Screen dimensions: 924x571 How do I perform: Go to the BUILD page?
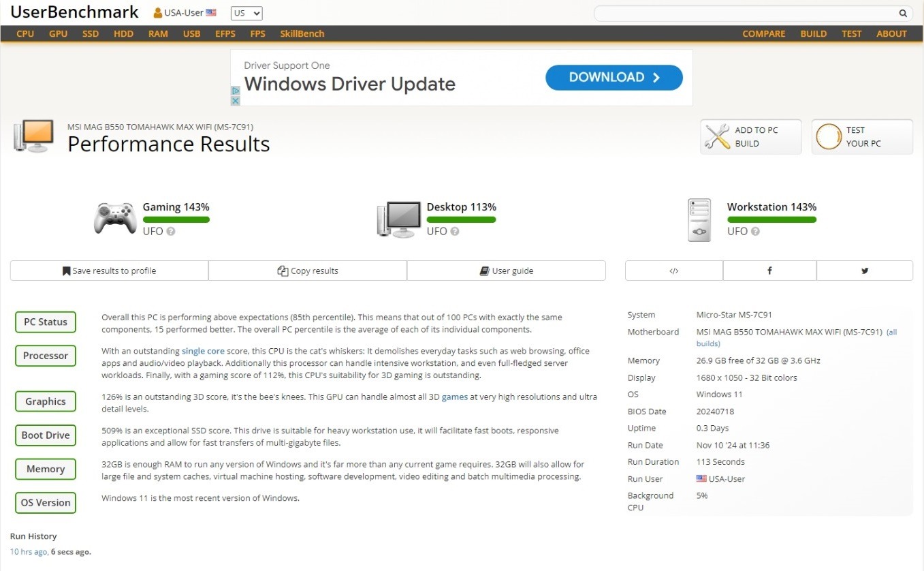point(814,33)
